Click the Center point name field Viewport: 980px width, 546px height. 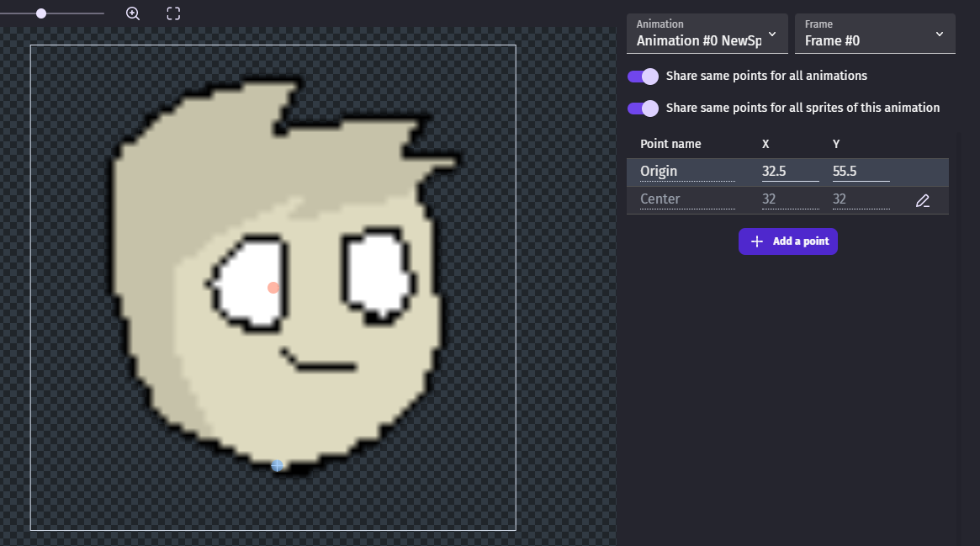(x=687, y=199)
